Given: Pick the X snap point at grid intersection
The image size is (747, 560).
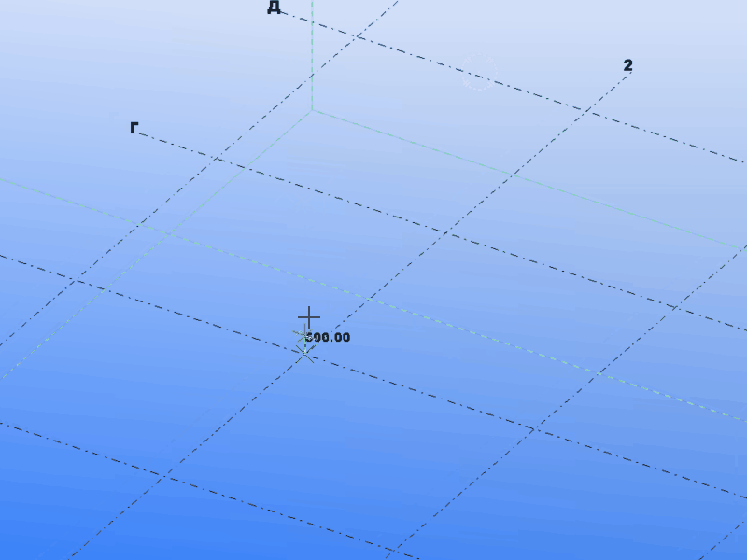Looking at the screenshot, I should coord(305,354).
